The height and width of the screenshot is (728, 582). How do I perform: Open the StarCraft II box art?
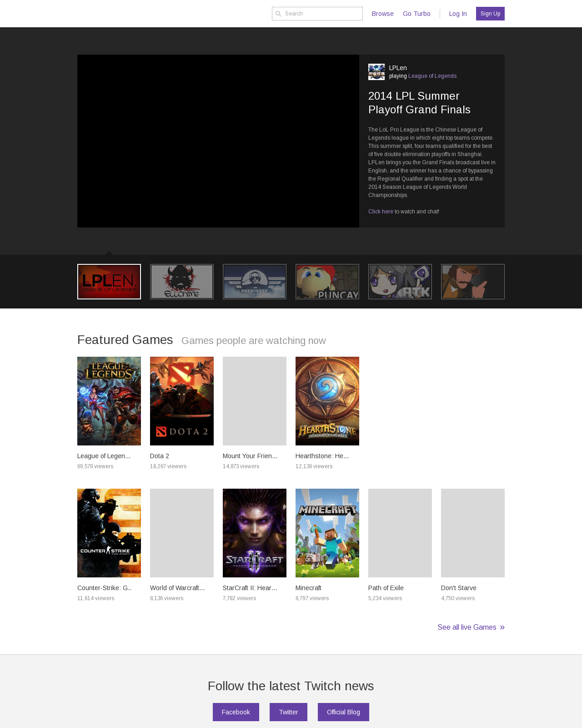click(255, 533)
